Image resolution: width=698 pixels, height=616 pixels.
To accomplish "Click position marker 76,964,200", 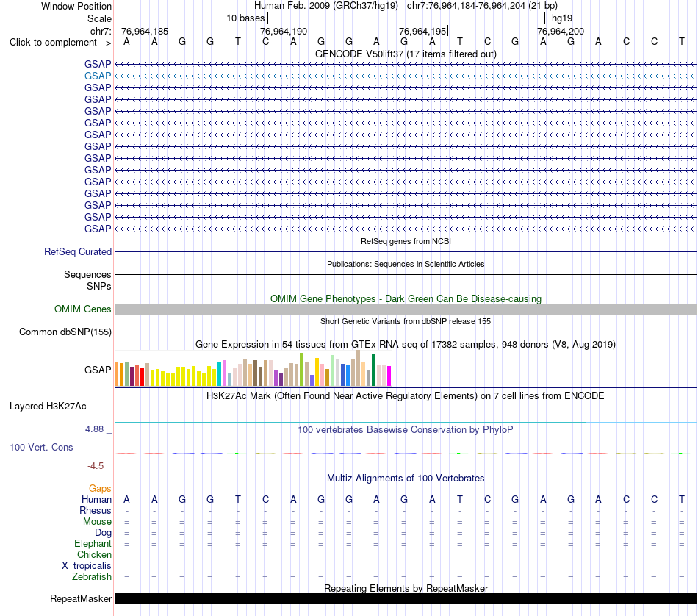I will (561, 31).
